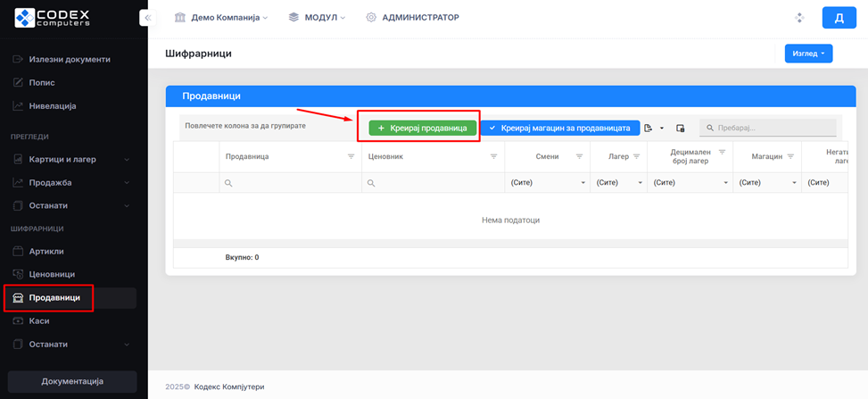This screenshot has width=868, height=399.
Task: Open Артикли in the sidebar
Action: [46, 251]
